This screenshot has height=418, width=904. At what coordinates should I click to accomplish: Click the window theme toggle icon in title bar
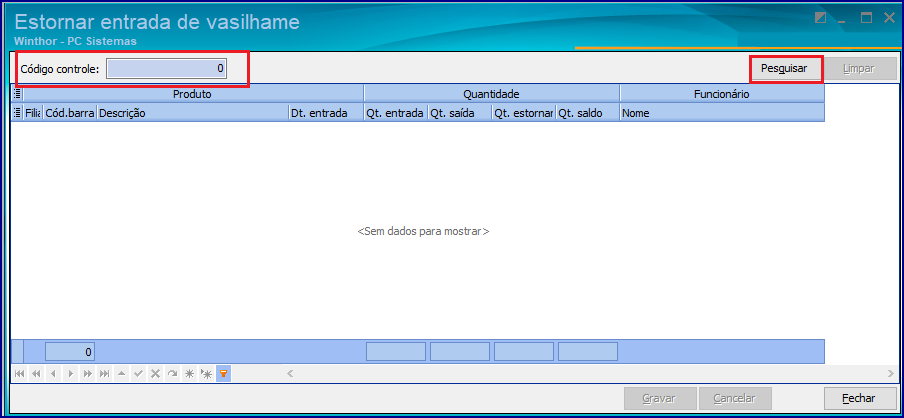point(820,18)
